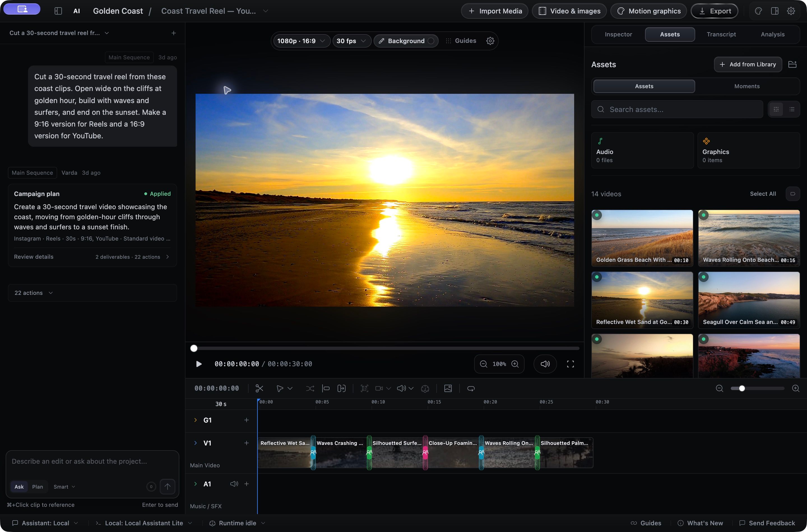Open the 30 fps dropdown
The image size is (807, 532).
[351, 41]
